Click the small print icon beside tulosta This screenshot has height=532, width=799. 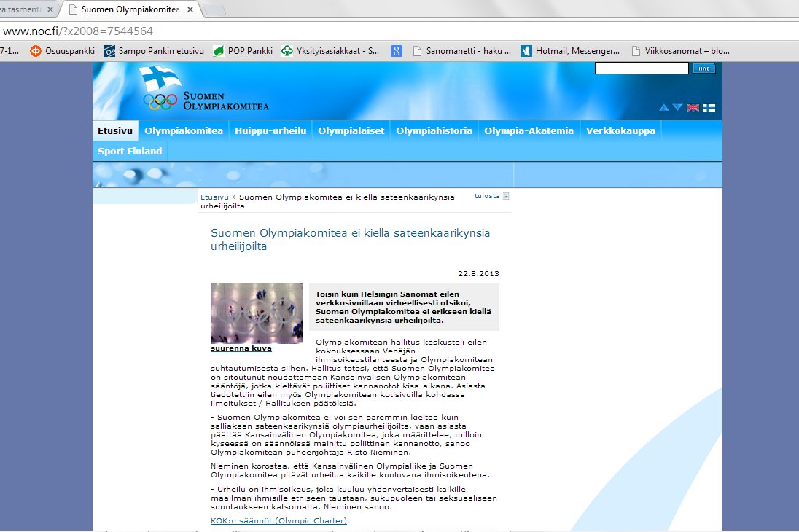pos(506,196)
